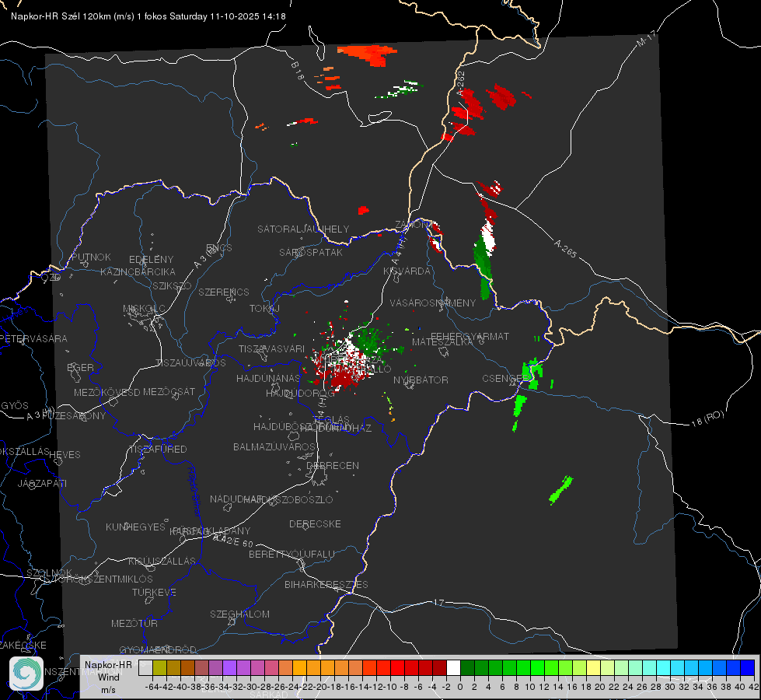Click the KUNHEGYES city label
Image resolution: width=761 pixels, height=700 pixels.
tap(135, 527)
